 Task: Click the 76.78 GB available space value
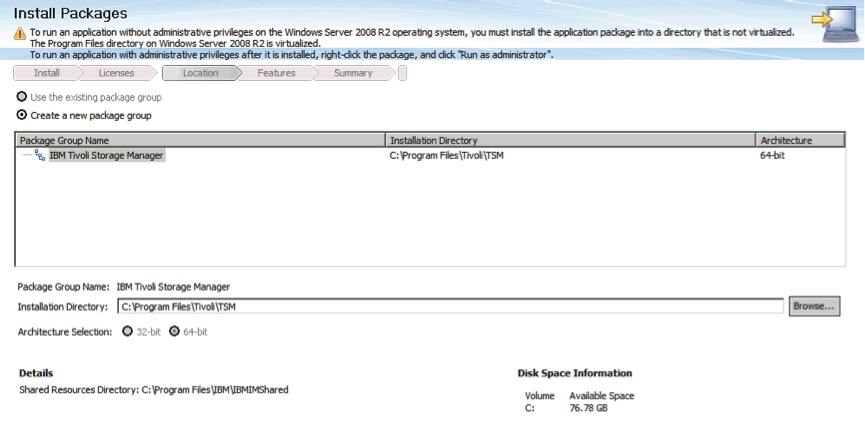(588, 408)
